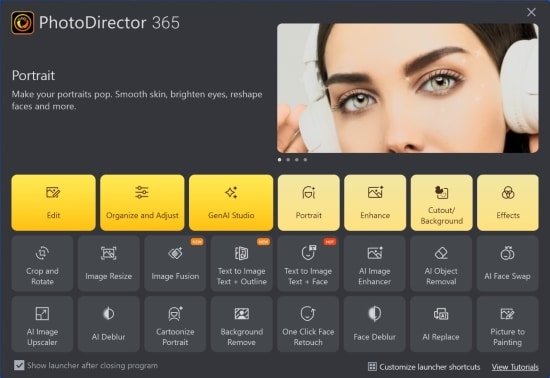Screen dimensions: 550x378
Task: Start the Image Fusion feature
Action: 175,263
